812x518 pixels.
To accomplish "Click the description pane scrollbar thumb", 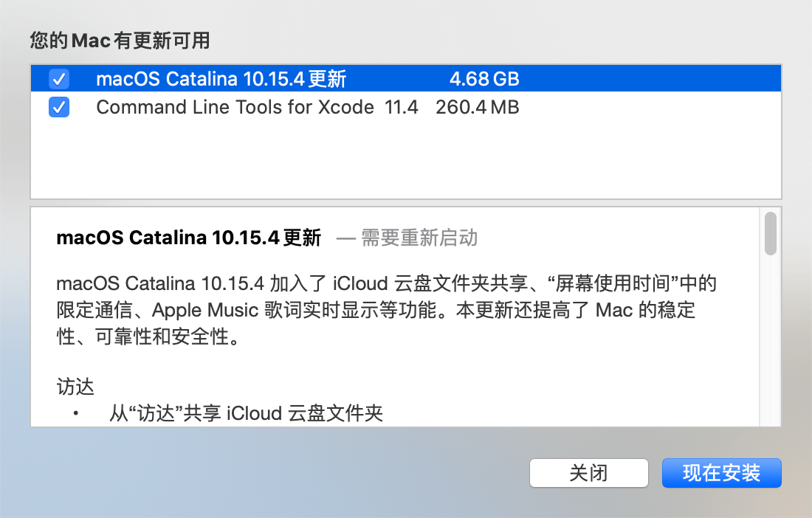I will (771, 233).
